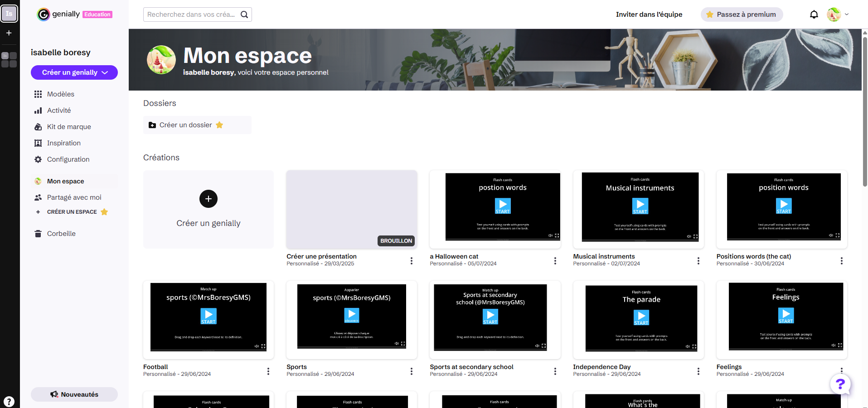The height and width of the screenshot is (408, 868).
Task: Open the three-dot menu for Football
Action: coord(268,371)
